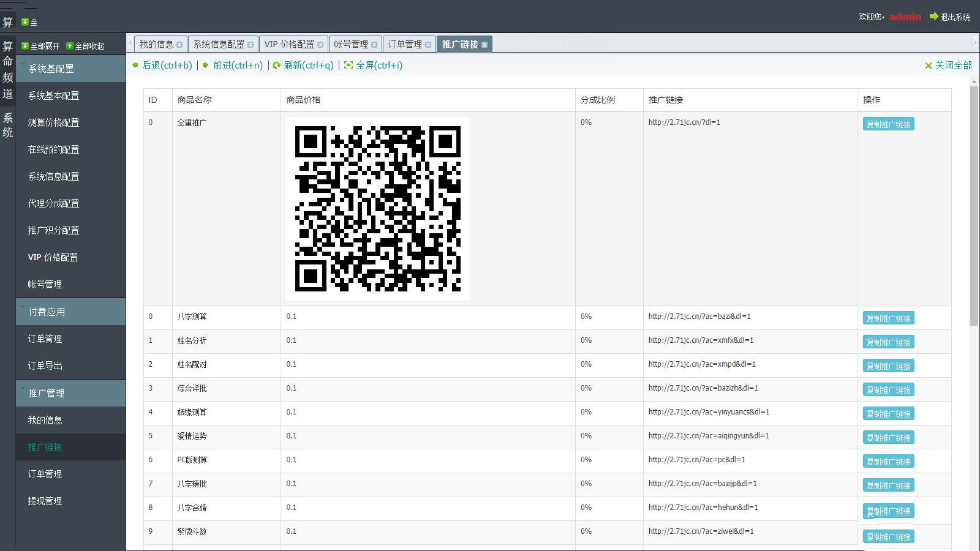The image size is (980, 551).
Task: Close all tabs with 关闭全部
Action: tap(948, 66)
